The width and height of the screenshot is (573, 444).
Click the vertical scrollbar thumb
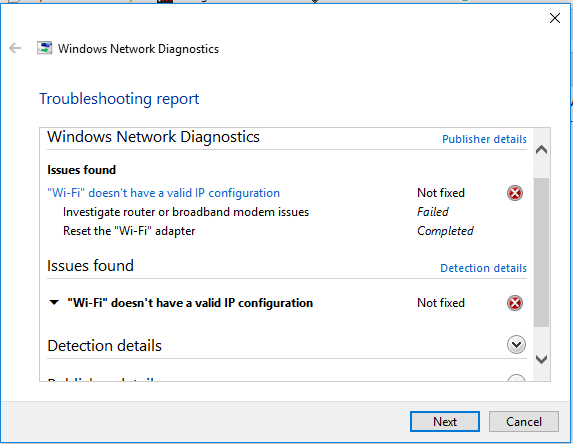click(x=541, y=252)
